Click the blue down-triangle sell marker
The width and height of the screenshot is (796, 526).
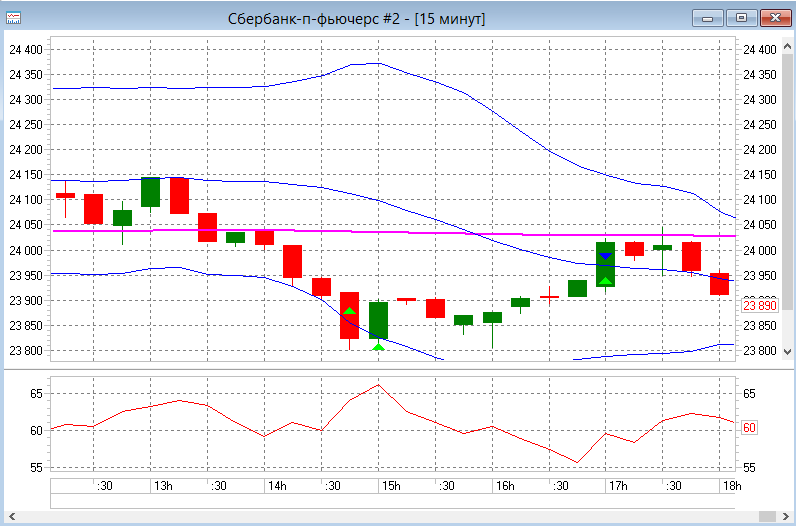[x=606, y=256]
